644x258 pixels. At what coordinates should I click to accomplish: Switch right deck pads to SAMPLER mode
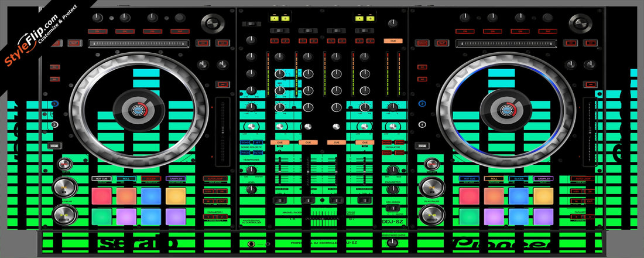(x=543, y=179)
